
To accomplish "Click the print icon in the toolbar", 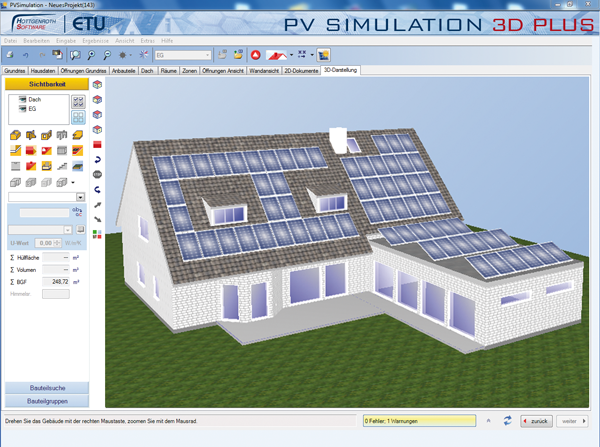I will 10,55.
